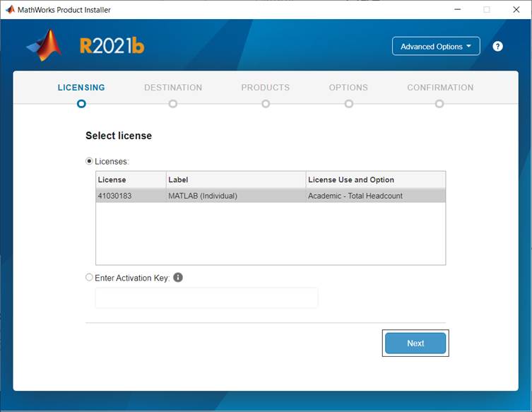Click the Activation Key info icon
Image resolution: width=532 pixels, height=412 pixels.
pos(178,277)
